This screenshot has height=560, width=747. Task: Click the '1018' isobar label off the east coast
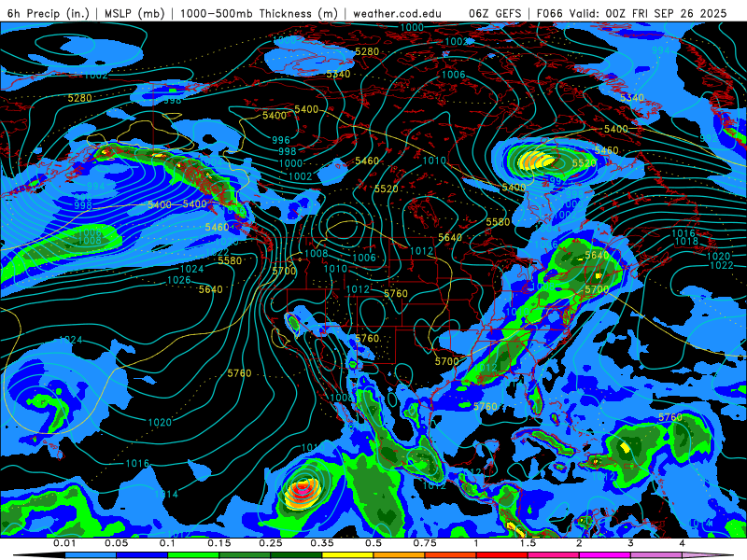click(x=686, y=242)
